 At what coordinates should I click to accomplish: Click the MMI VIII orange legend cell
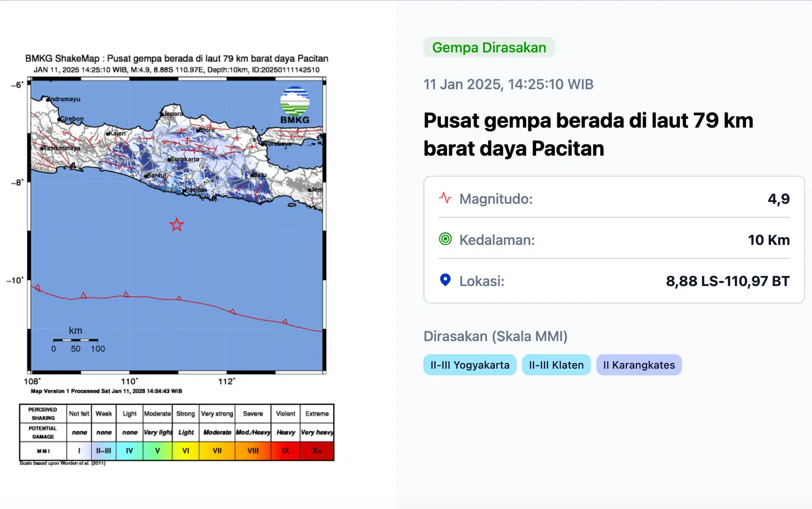(x=253, y=451)
